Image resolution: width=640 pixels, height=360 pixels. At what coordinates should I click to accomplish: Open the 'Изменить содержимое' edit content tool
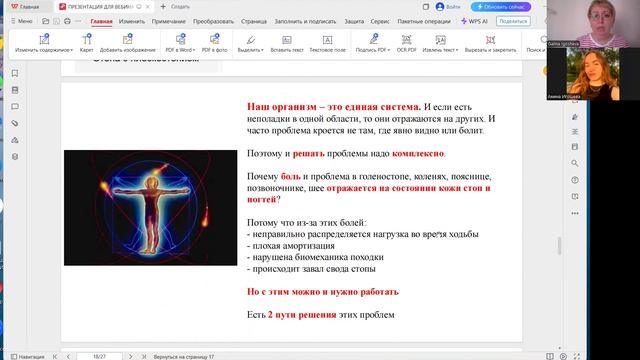click(x=44, y=43)
